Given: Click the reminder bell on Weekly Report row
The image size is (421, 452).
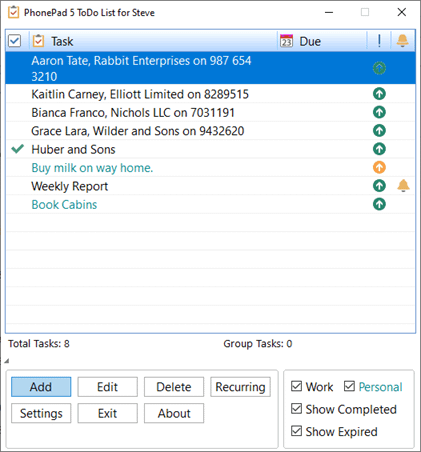Looking at the screenshot, I should 403,186.
